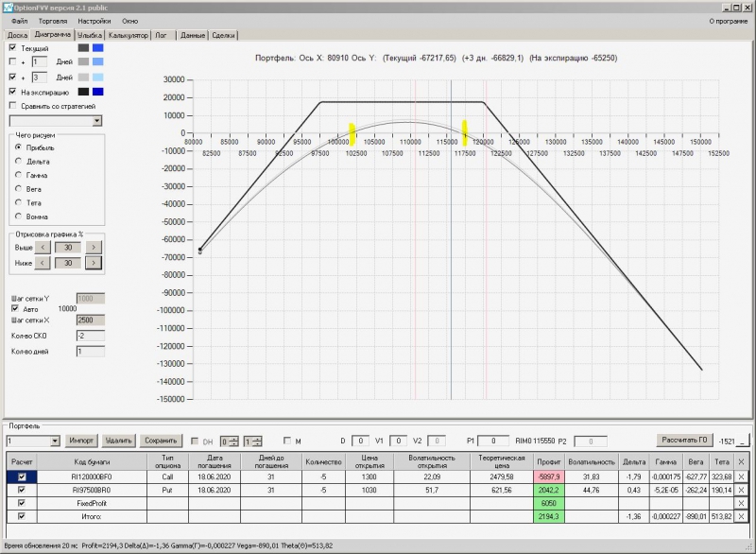Enable Сравнить со стратегией checkbox
756x554 pixels.
tap(12, 106)
